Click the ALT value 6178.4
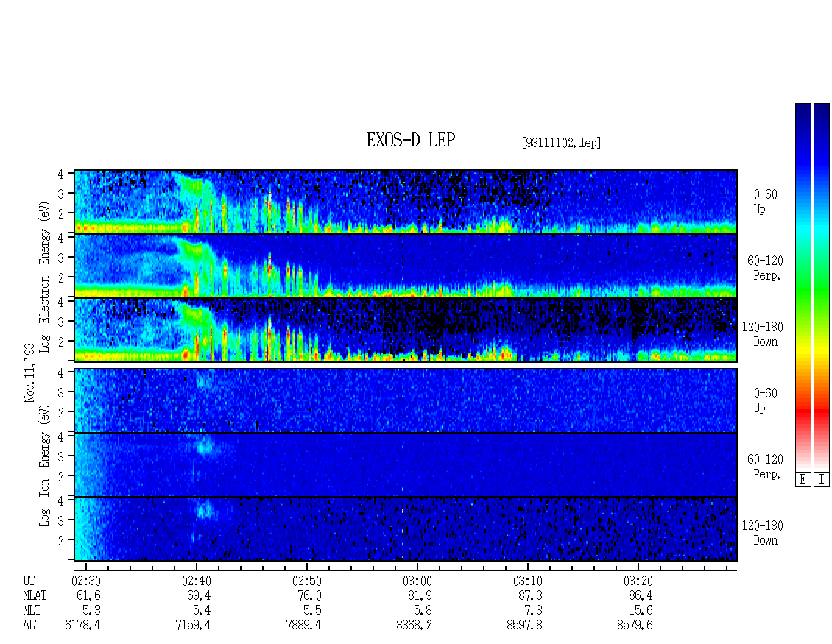832x644 pixels. [82, 626]
